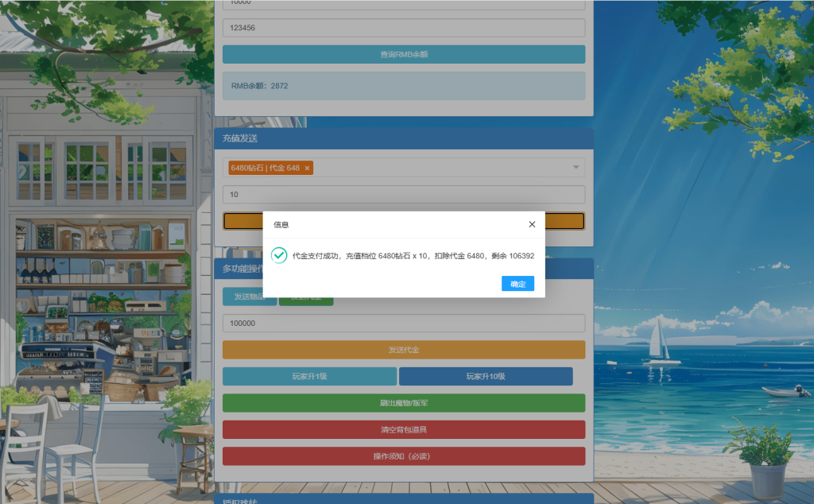
Task: Expand the recharge tier dropdown arrow
Action: pos(576,167)
